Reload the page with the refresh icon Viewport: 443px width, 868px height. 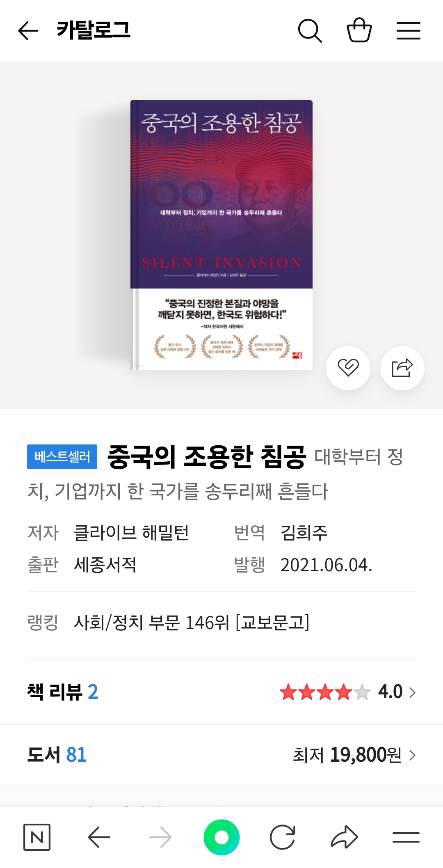[x=283, y=837]
